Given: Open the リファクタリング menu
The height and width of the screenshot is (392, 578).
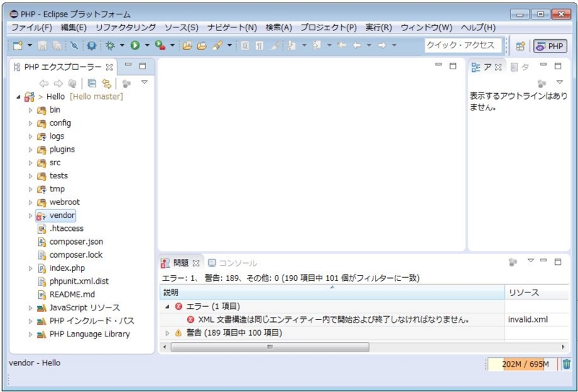Looking at the screenshot, I should tap(126, 27).
